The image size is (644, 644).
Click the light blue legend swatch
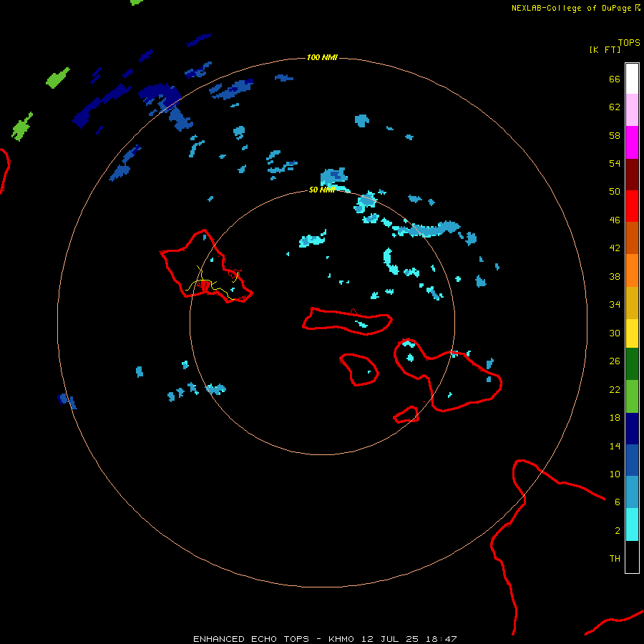click(x=632, y=492)
